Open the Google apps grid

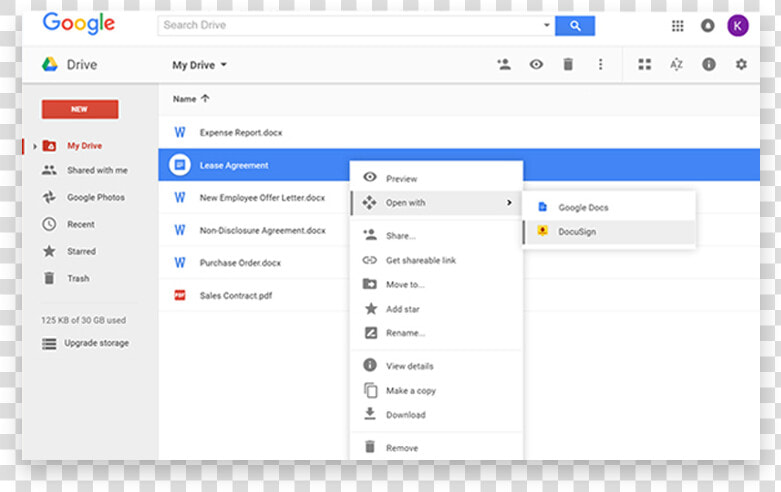pos(677,25)
